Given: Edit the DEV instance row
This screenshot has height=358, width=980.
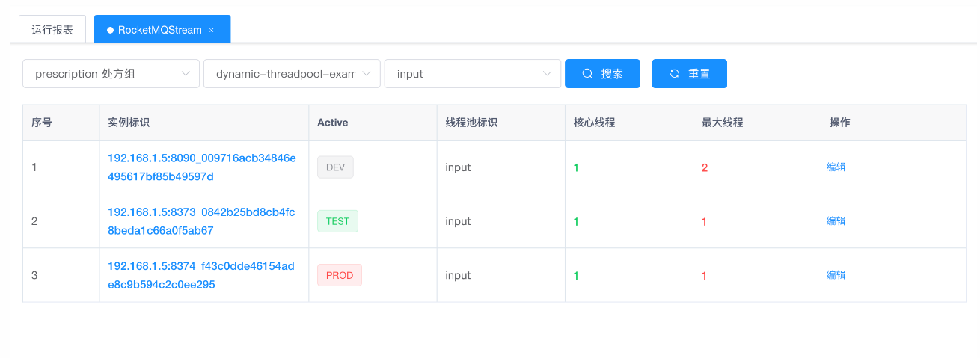Looking at the screenshot, I should click(836, 167).
